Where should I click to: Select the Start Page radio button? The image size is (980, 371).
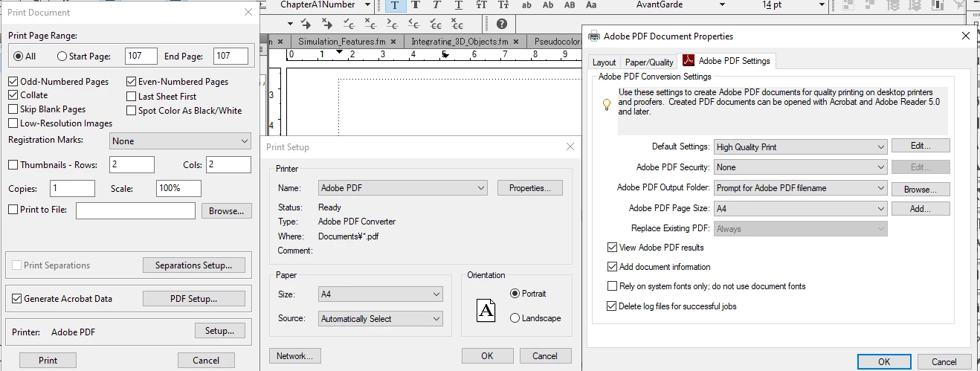62,57
